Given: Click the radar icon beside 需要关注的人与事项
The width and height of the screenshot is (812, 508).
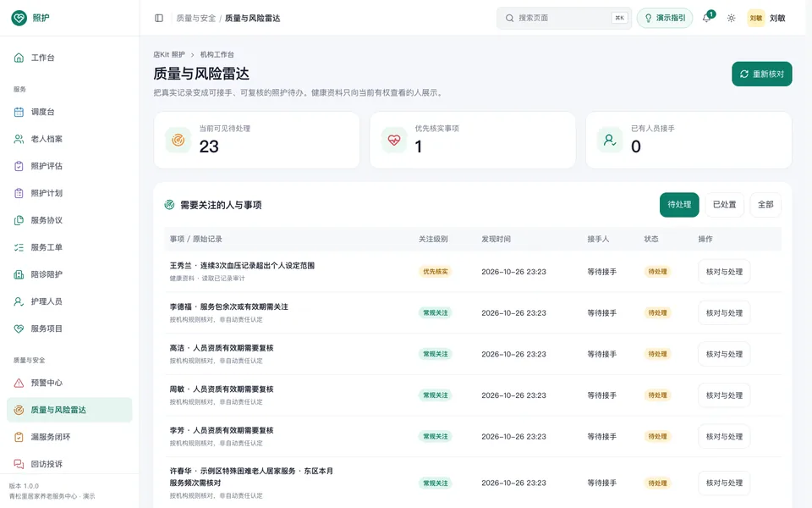Looking at the screenshot, I should pos(169,205).
